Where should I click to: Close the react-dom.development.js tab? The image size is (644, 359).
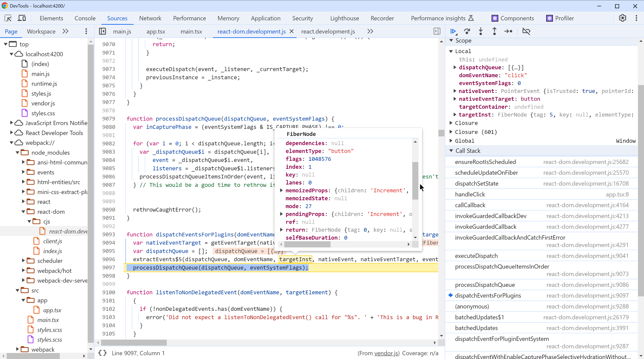pos(292,31)
